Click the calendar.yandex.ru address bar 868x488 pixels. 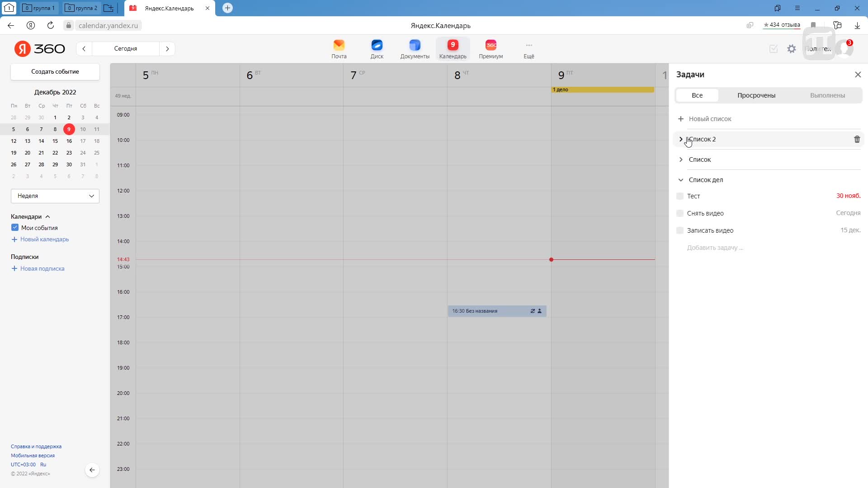coord(108,25)
